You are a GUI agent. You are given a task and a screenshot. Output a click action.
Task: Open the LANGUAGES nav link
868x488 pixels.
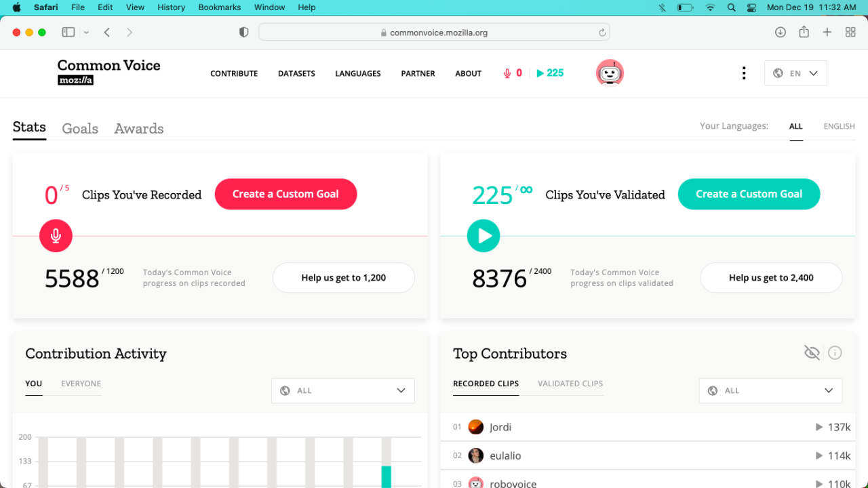358,73
